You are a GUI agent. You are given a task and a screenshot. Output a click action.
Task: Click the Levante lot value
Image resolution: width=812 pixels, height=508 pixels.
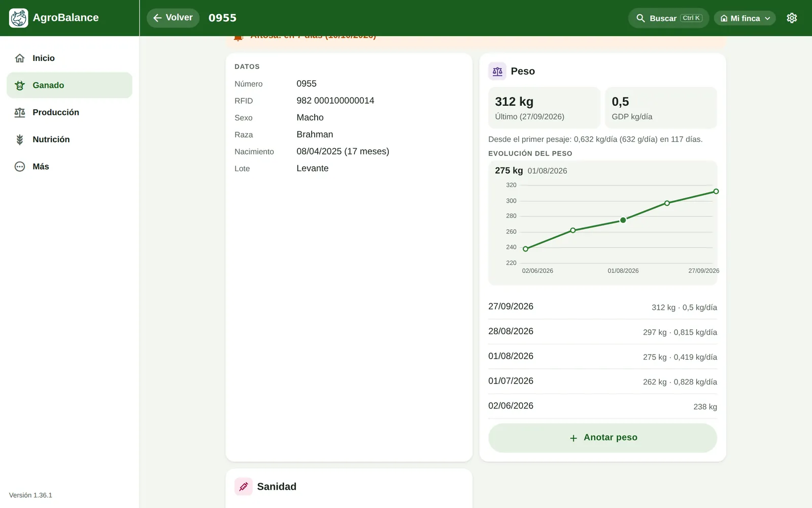point(313,169)
